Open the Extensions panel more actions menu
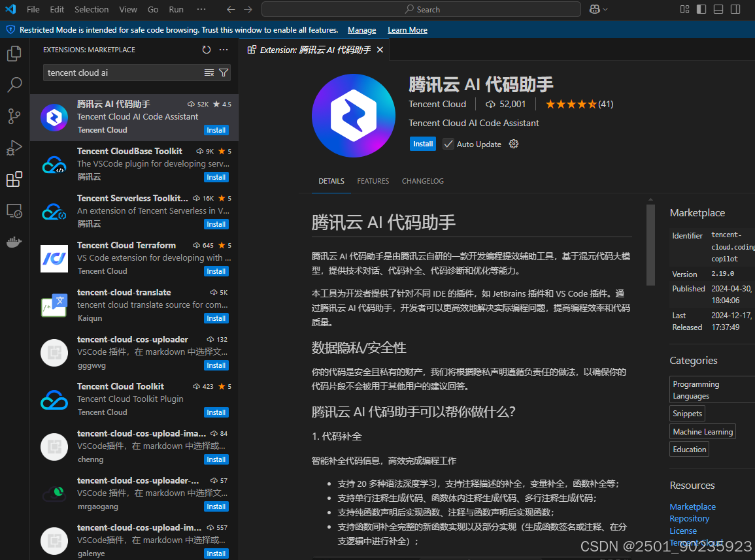The image size is (755, 560). (x=224, y=50)
